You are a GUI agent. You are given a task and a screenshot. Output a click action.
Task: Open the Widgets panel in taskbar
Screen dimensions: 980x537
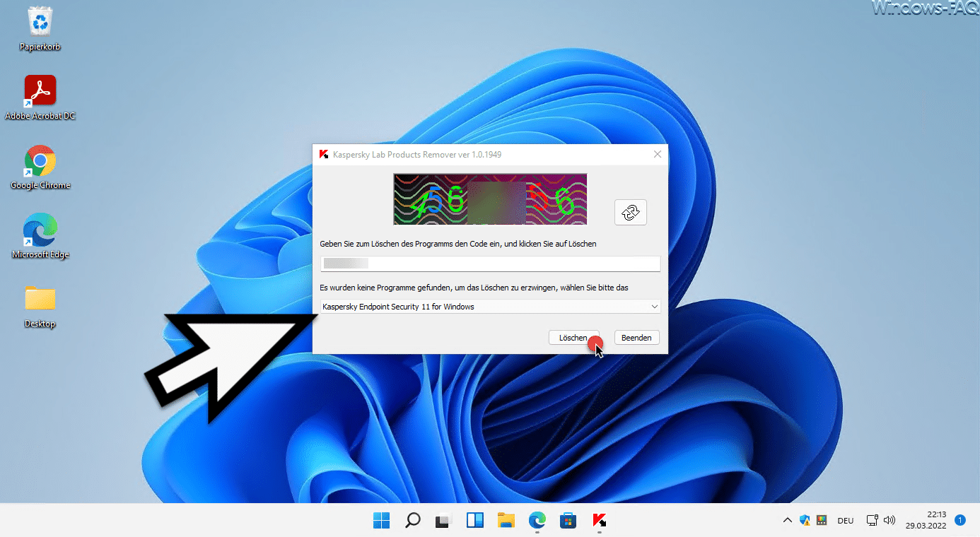click(474, 521)
